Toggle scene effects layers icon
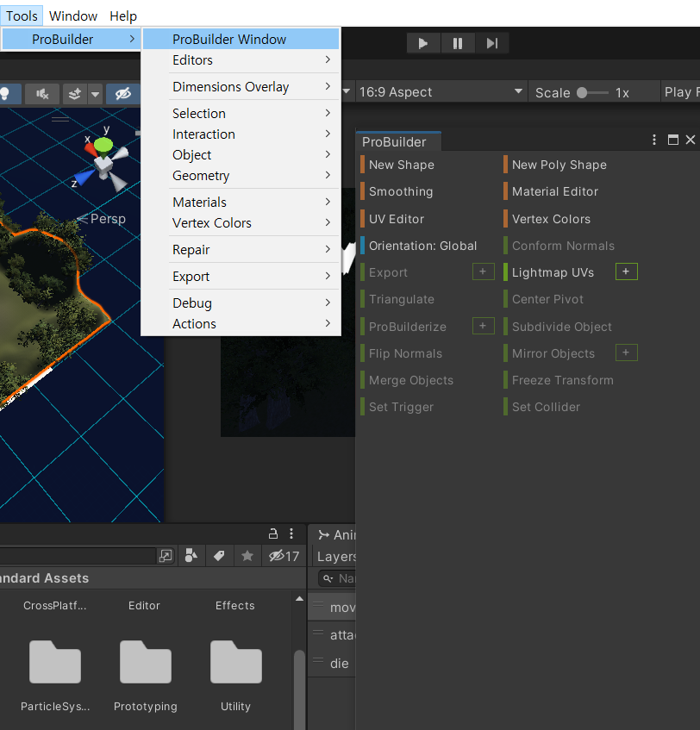The image size is (700, 730). coord(74,94)
